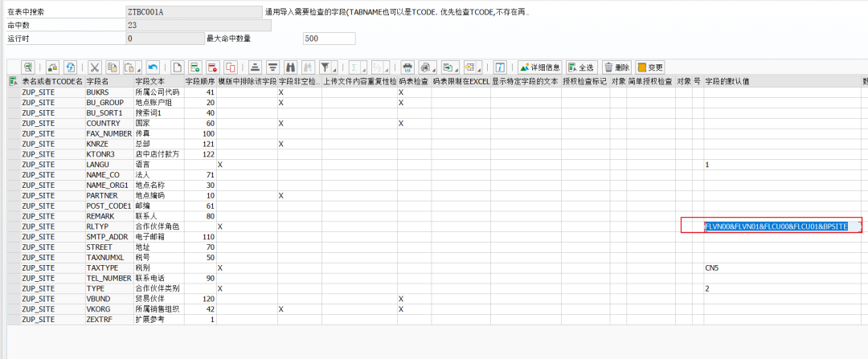Select the ZEXTRF field name cell
This screenshot has width=868, height=359.
tap(109, 320)
